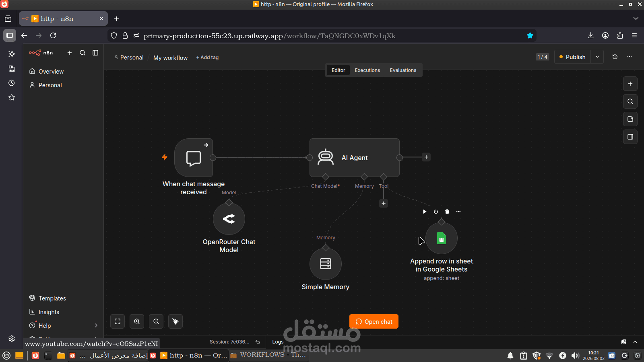Open the Personal project breadcrumb
The image size is (644, 362).
(129, 58)
